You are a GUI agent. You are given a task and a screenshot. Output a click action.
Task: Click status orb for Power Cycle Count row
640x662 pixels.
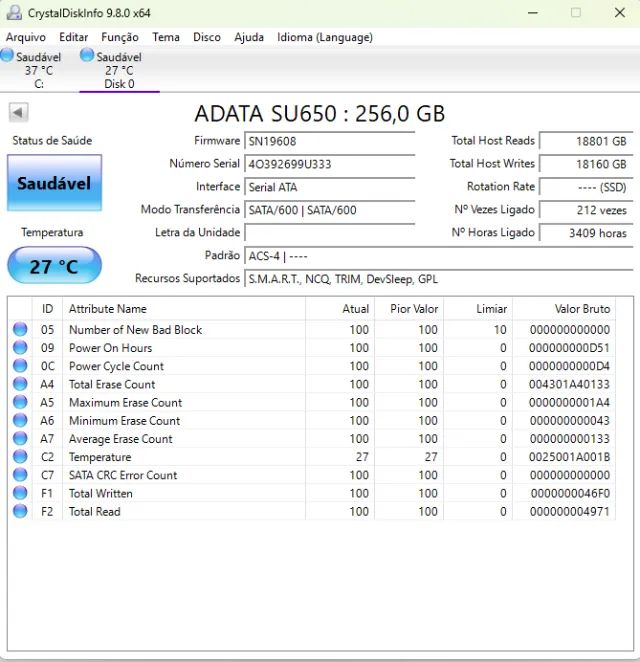tap(20, 366)
